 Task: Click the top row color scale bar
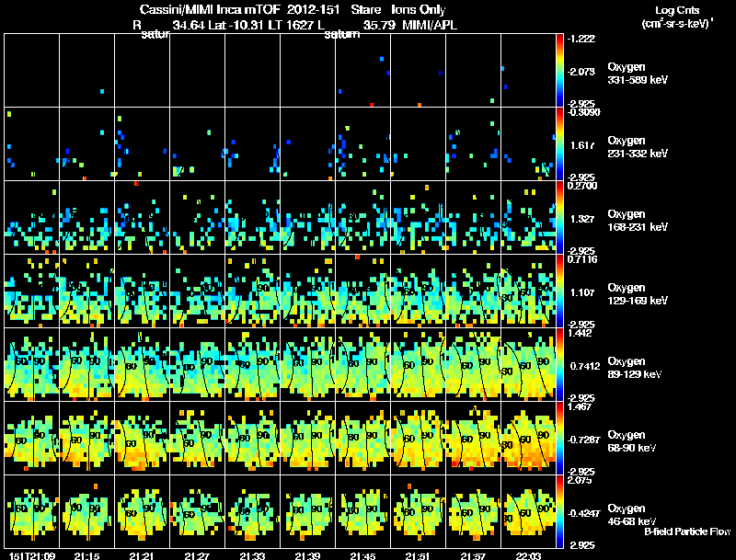(559, 71)
